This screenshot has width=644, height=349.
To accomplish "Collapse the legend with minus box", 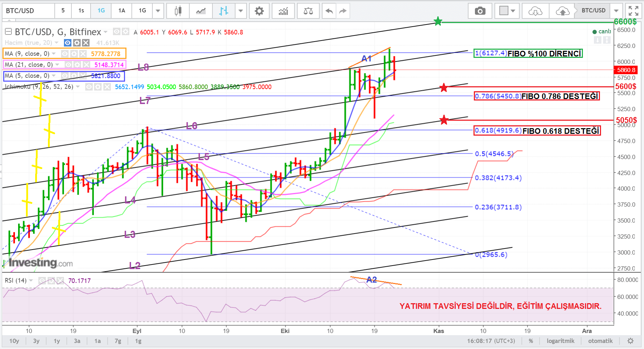I will pyautogui.click(x=8, y=32).
